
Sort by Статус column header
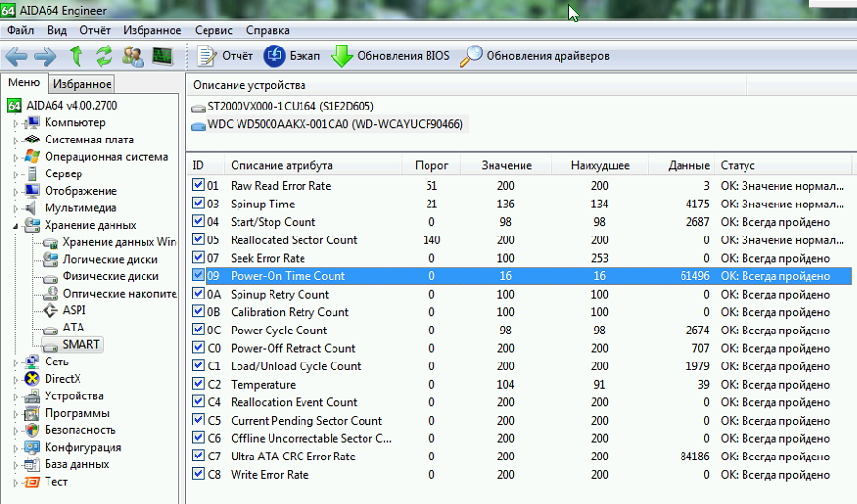coord(782,165)
